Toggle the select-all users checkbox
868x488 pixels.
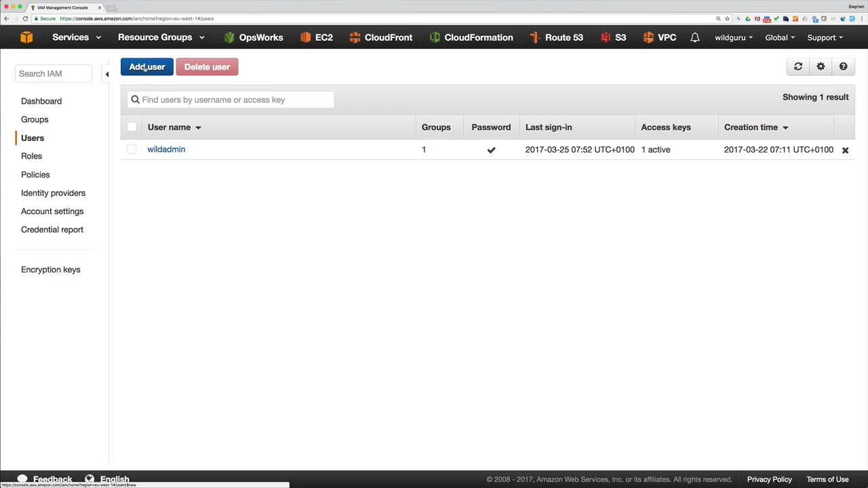tap(132, 127)
